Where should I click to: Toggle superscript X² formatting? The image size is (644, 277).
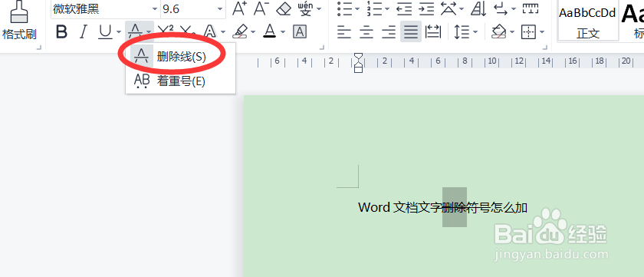166,31
